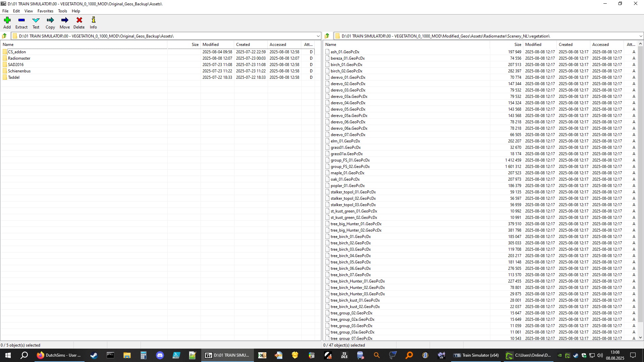The width and height of the screenshot is (644, 362).
Task: Open the Tools menu
Action: pos(62,11)
